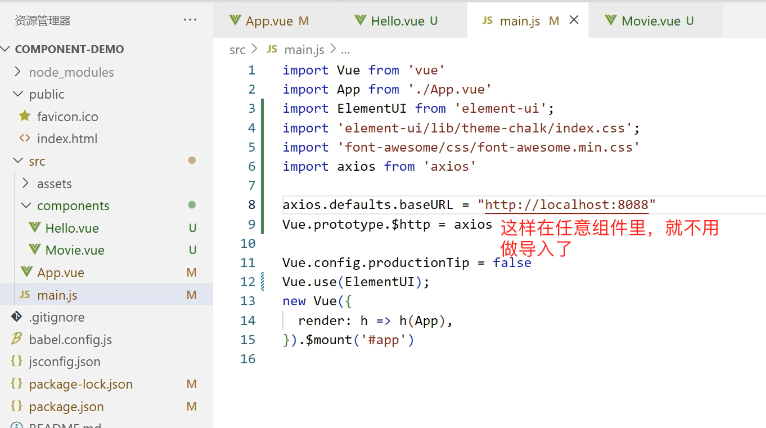The width and height of the screenshot is (766, 428).
Task: Click the star icon beside favicon.ico
Action: pos(25,116)
